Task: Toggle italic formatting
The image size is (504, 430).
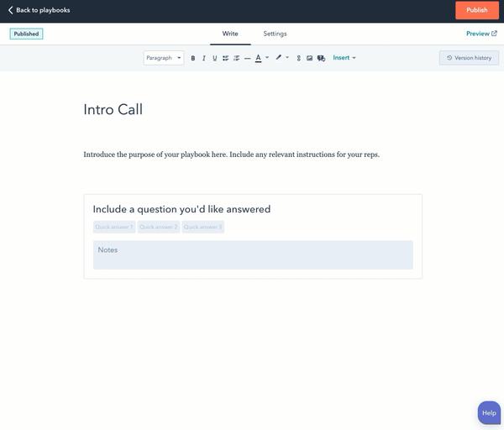Action: 203,58
